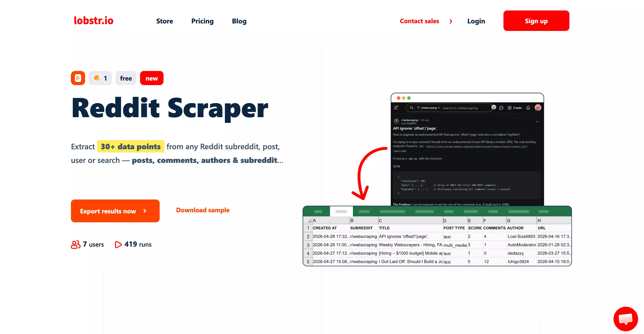
Task: Click the 2026-04-28 11:00 created date cell
Action: coord(331,245)
